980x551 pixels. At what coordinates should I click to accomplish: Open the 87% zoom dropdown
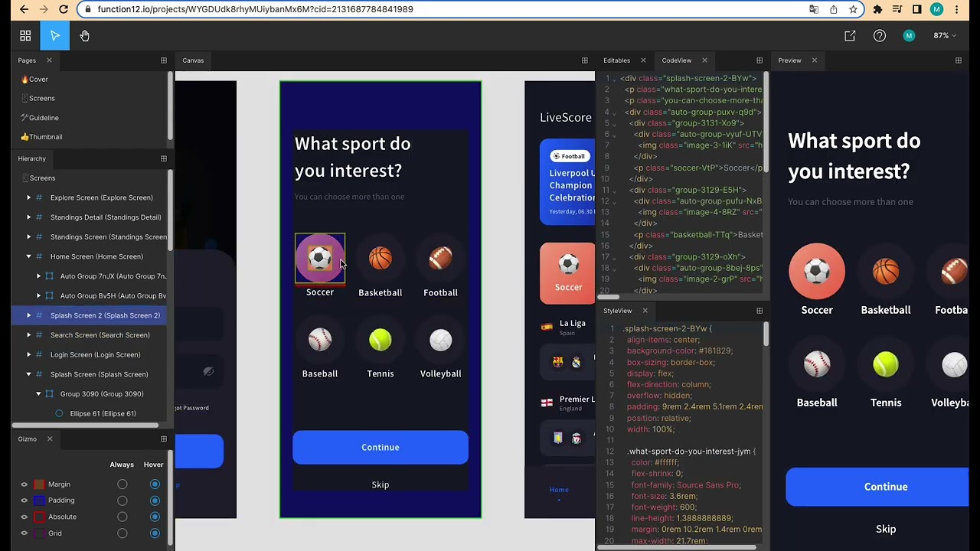coord(945,36)
